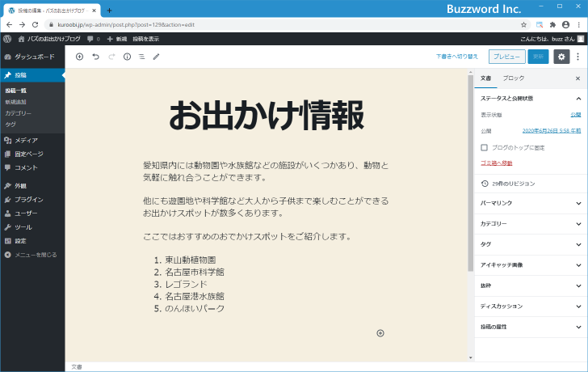Click 新規追加 submenu item
The image size is (588, 372).
(15, 102)
